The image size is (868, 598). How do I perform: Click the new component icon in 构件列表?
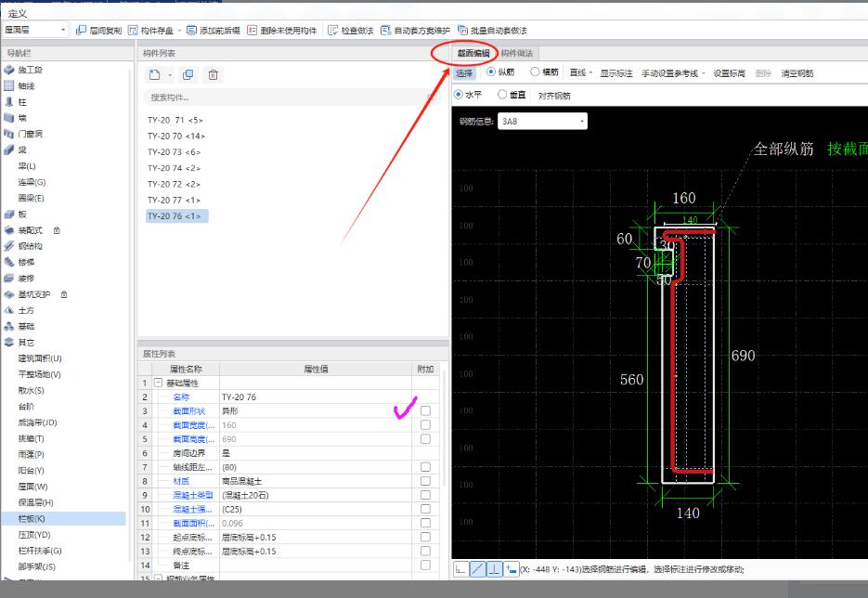point(155,74)
